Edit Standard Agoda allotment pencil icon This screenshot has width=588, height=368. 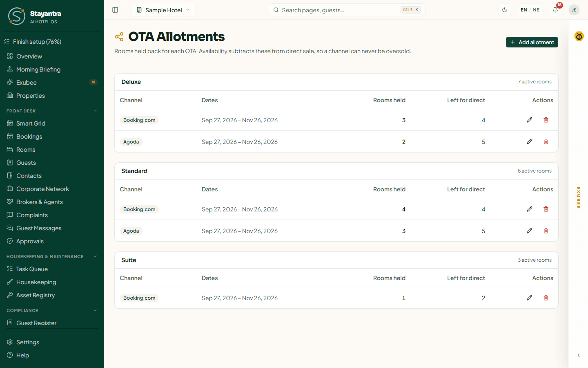click(x=530, y=231)
